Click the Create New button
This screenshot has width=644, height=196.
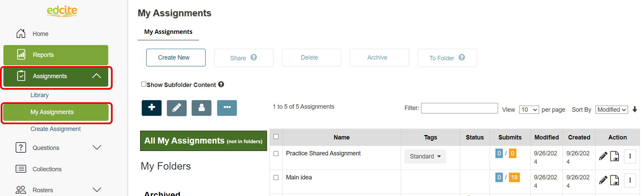point(176,58)
